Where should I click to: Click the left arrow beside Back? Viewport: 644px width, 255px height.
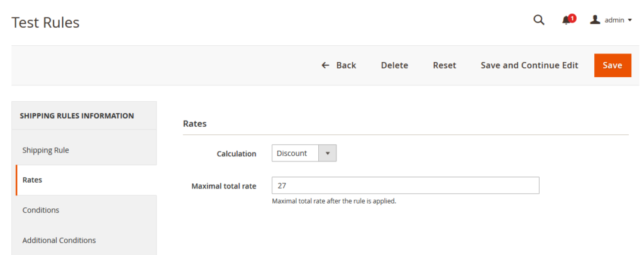(325, 65)
